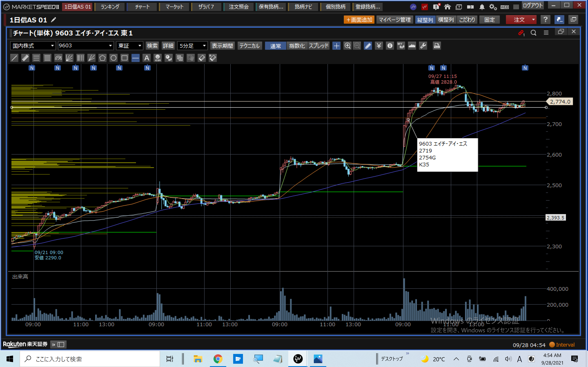Switch chart mode to 指数化
Viewport: 588px width, 367px height.
pyautogui.click(x=297, y=46)
